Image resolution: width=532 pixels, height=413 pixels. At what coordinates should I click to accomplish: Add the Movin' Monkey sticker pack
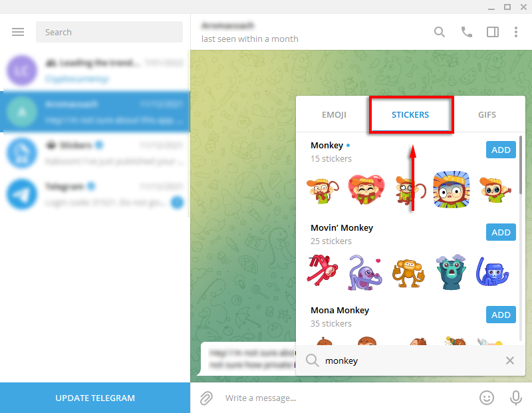click(501, 232)
